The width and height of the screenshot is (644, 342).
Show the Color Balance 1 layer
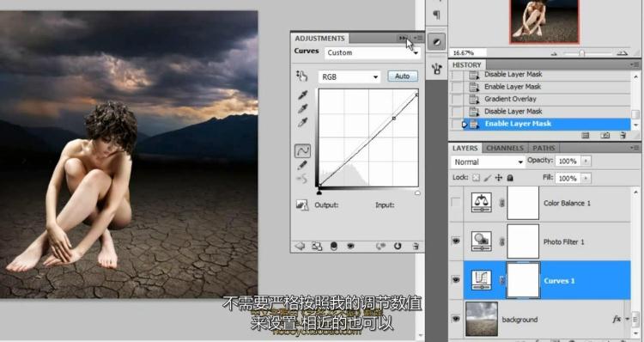coord(456,203)
